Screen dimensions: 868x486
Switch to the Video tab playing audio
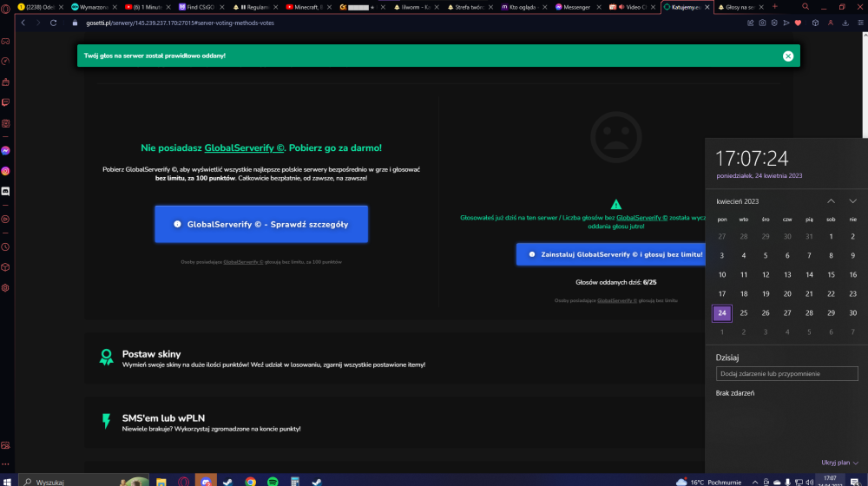pos(630,7)
